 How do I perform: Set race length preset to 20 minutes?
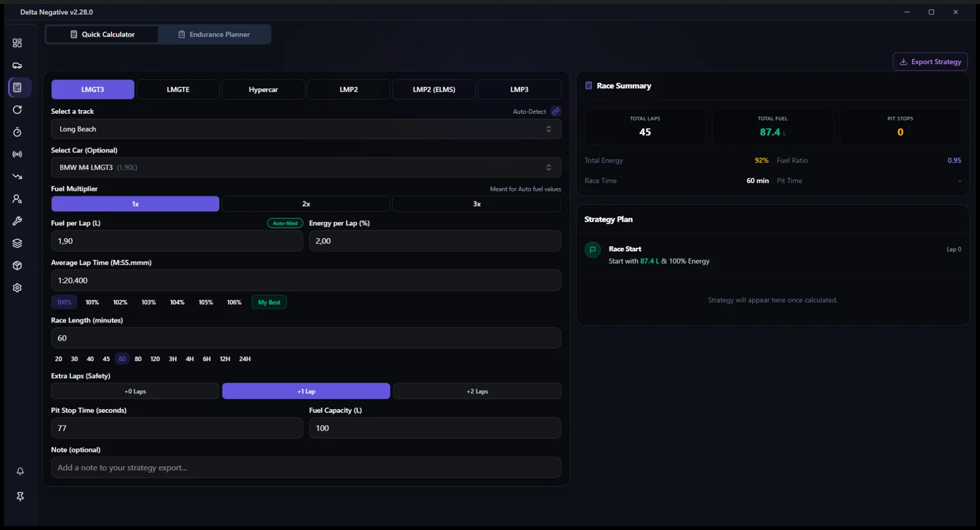(x=58, y=359)
